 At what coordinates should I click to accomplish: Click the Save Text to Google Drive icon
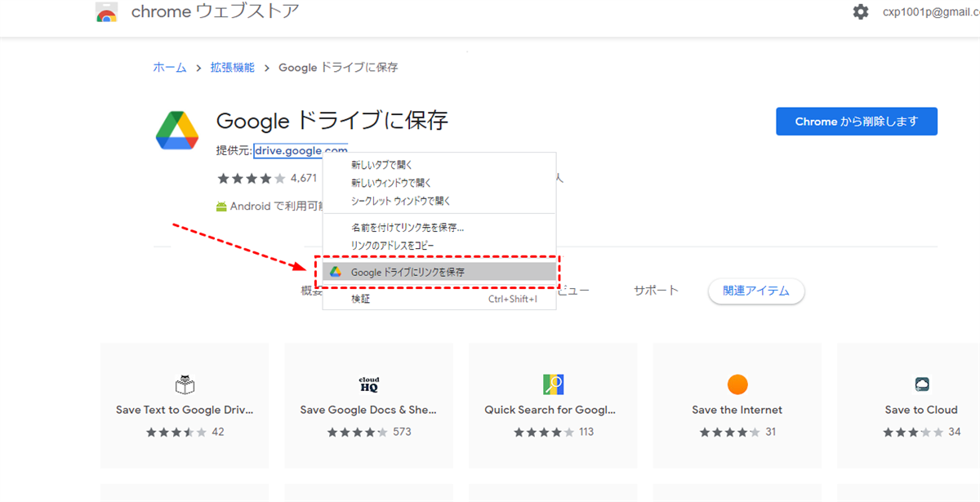pyautogui.click(x=185, y=384)
